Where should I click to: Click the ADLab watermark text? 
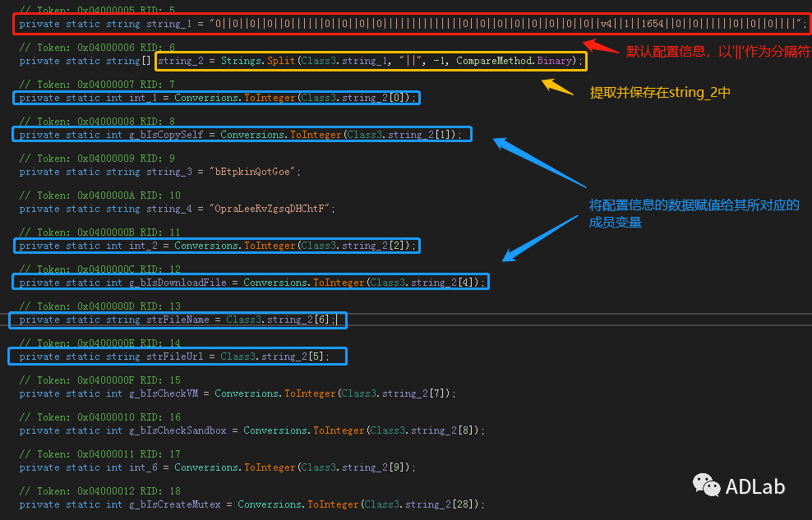click(754, 486)
